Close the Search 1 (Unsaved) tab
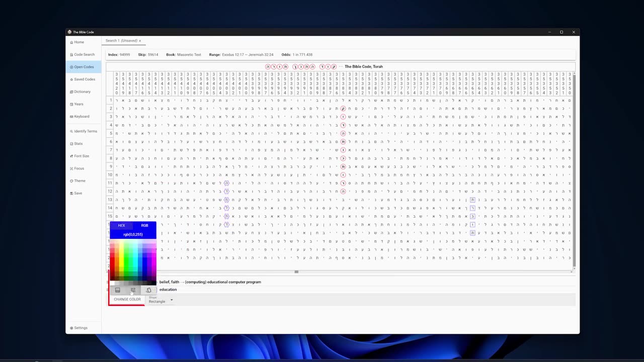 [x=140, y=41]
